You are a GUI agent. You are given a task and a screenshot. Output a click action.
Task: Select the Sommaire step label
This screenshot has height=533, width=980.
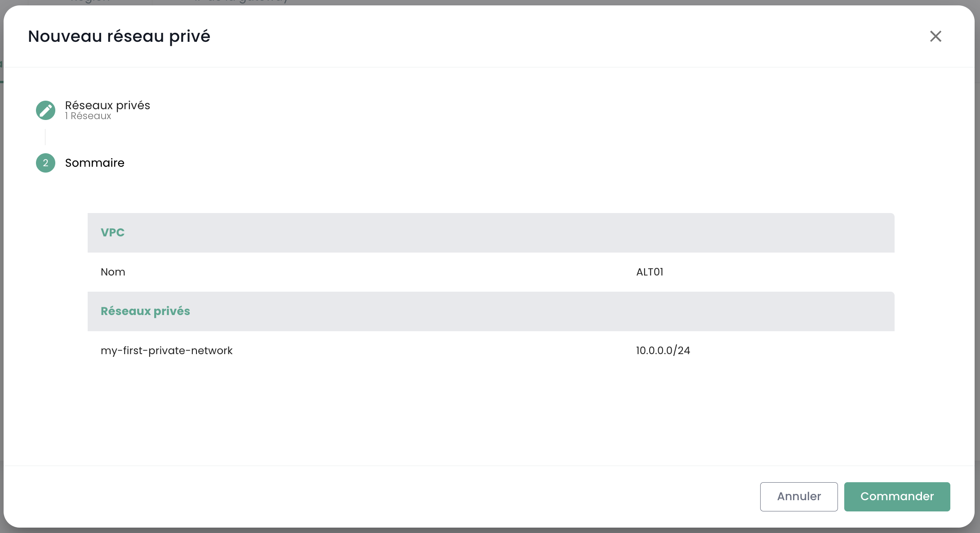click(95, 163)
